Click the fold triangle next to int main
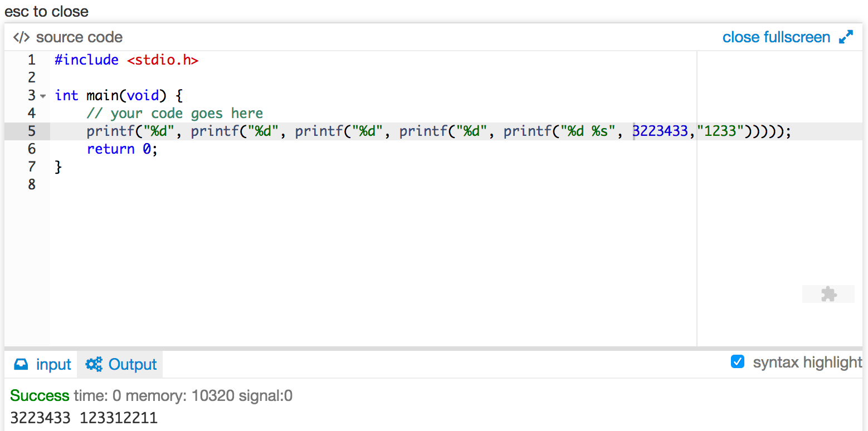The height and width of the screenshot is (431, 868). tap(43, 96)
